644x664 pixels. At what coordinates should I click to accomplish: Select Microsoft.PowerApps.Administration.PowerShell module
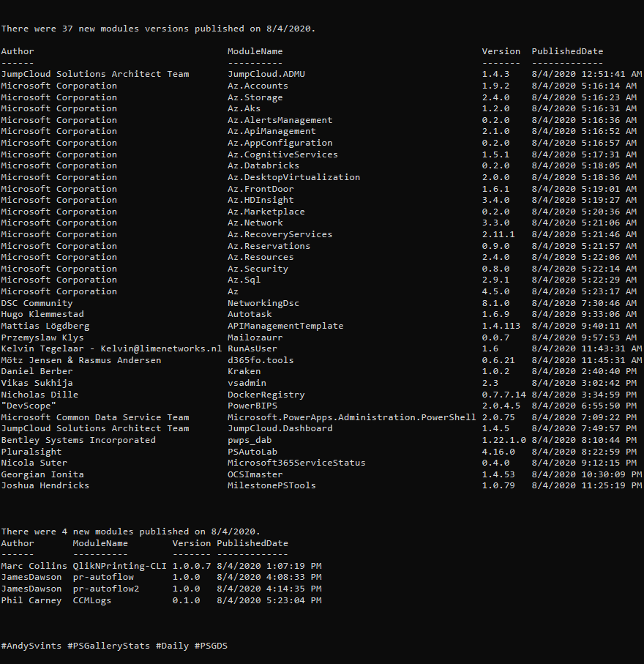[351, 417]
